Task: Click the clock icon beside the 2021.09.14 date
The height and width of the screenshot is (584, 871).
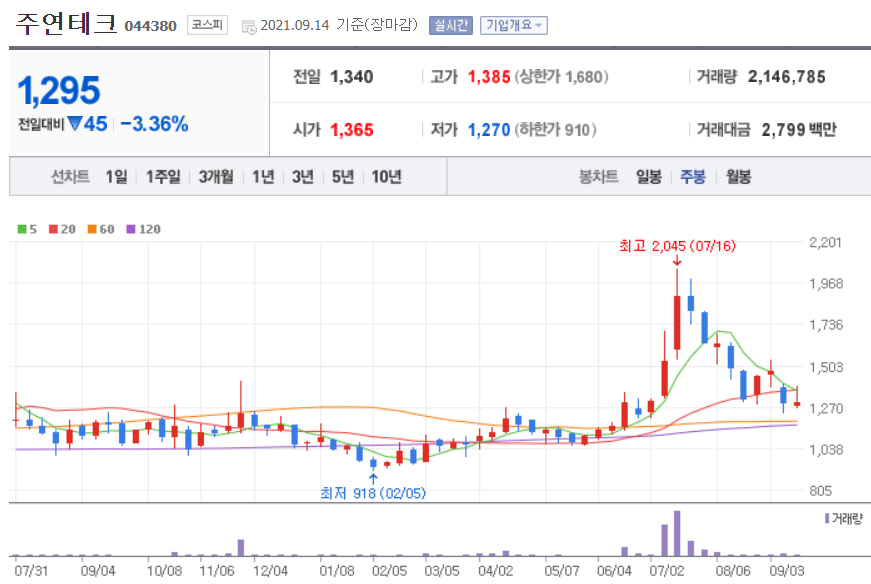Action: [x=248, y=27]
